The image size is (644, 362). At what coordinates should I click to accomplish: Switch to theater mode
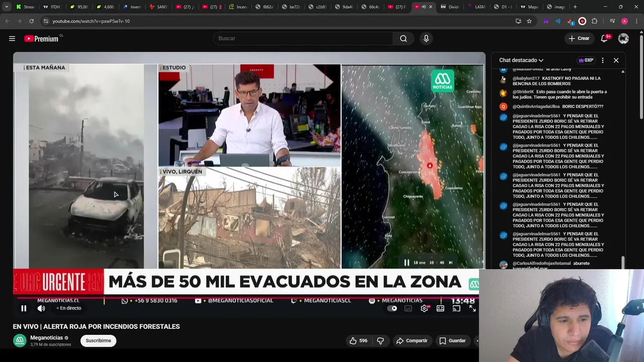[x=440, y=308]
